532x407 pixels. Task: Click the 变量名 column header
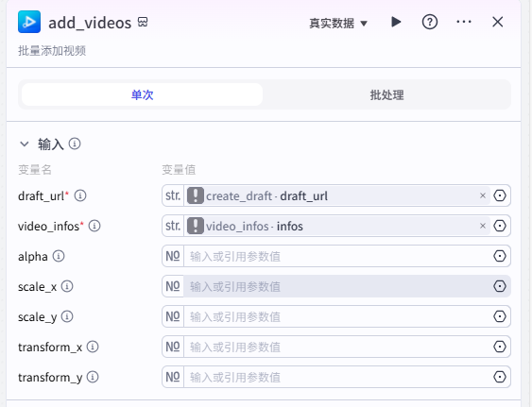pyautogui.click(x=35, y=169)
